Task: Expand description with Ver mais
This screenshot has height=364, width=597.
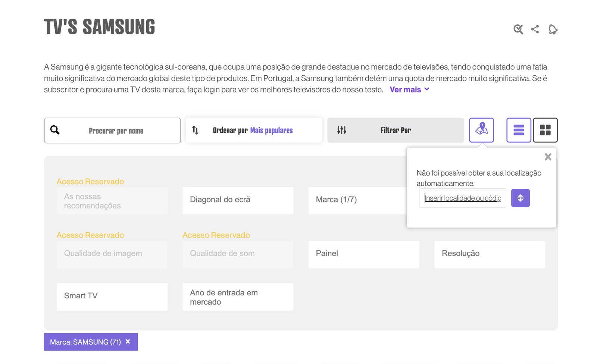Action: (409, 90)
